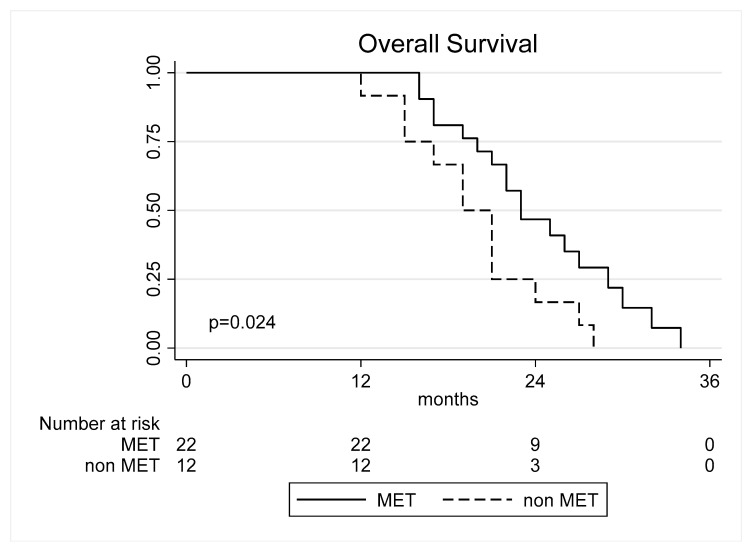Click the Overall Survival chart title

point(447,44)
